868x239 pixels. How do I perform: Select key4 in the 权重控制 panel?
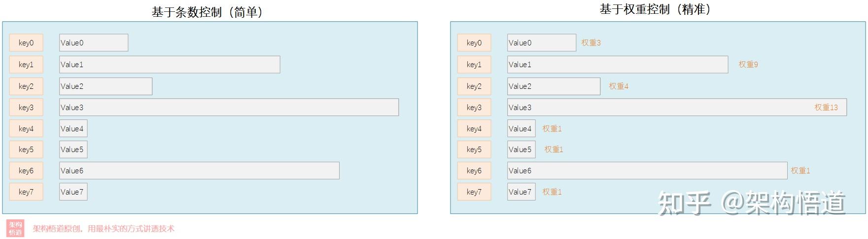(x=474, y=129)
